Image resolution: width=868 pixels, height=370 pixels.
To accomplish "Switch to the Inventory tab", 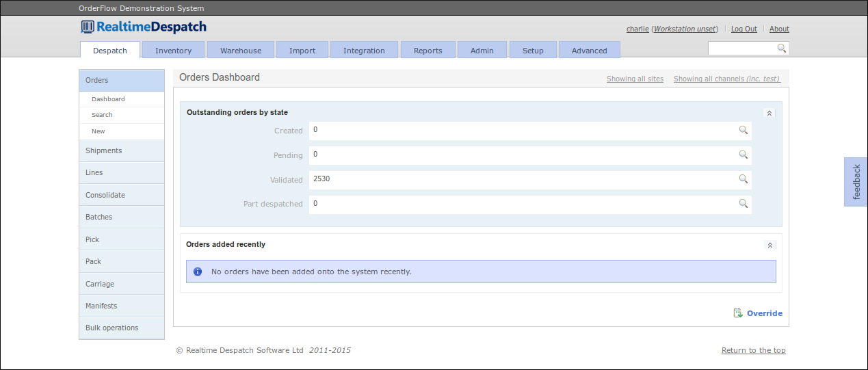I will pos(173,50).
